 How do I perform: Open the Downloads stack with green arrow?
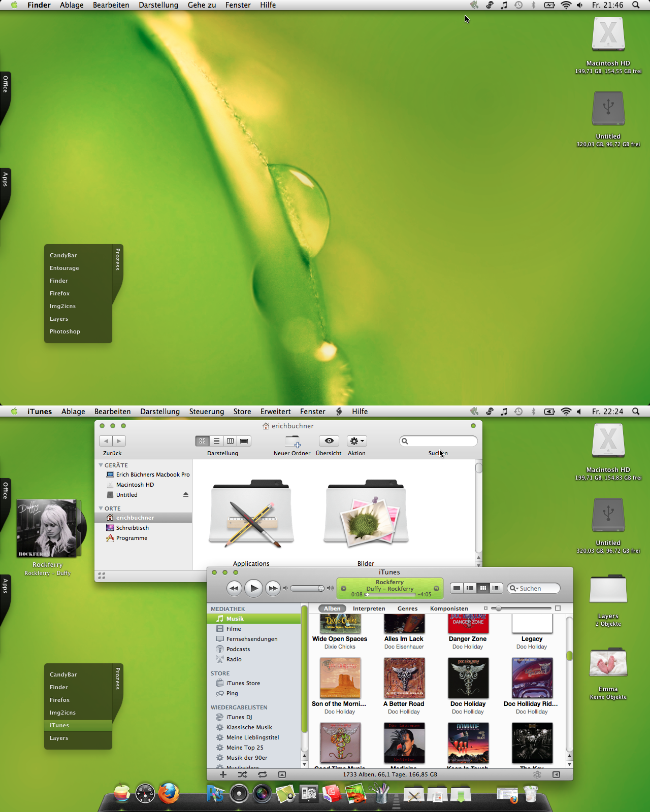(x=461, y=795)
